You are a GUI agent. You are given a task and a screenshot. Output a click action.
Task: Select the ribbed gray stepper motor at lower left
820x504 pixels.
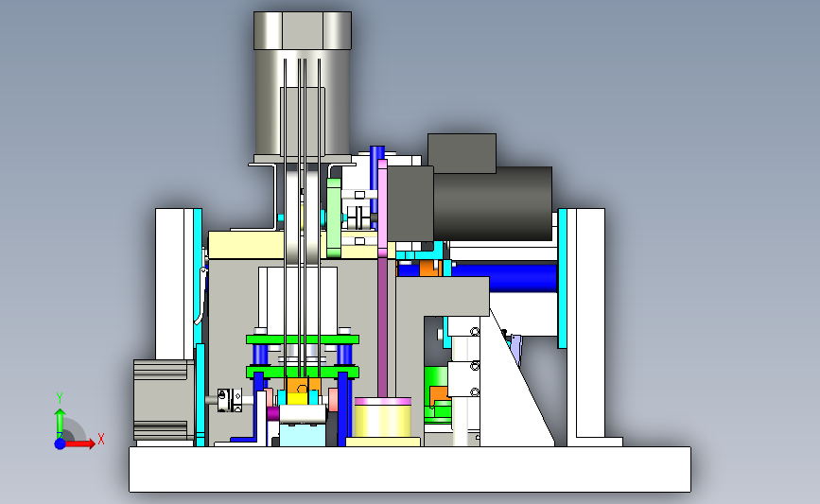[x=165, y=400]
